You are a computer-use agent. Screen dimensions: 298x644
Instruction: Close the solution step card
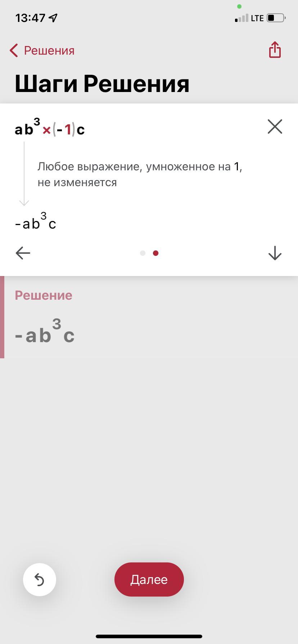(x=275, y=126)
